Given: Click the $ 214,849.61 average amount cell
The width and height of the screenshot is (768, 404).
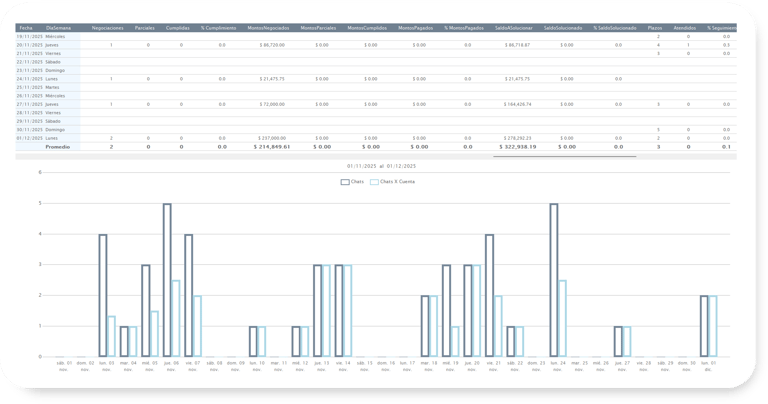Looking at the screenshot, I should [272, 146].
